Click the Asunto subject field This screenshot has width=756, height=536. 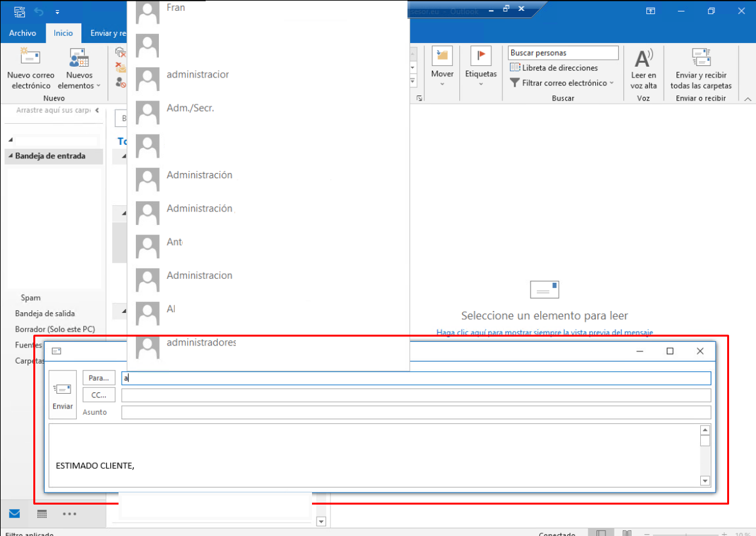pyautogui.click(x=416, y=412)
